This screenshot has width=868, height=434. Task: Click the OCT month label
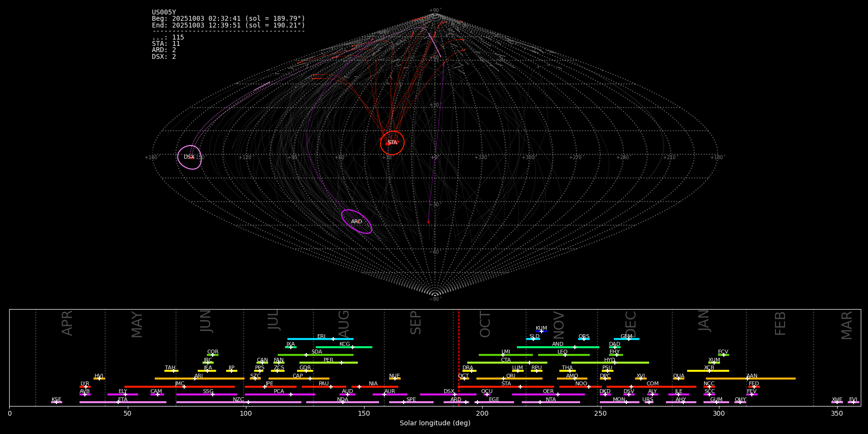pos(485,324)
